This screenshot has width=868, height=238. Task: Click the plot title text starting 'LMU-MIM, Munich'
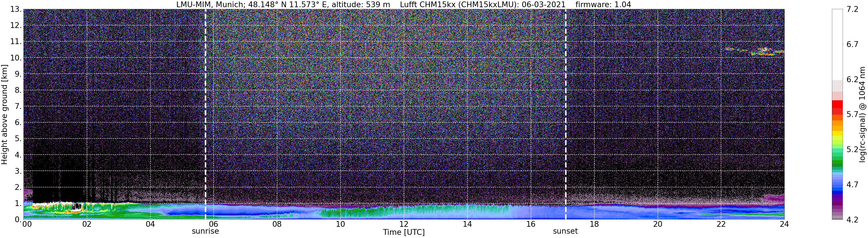pyautogui.click(x=404, y=5)
